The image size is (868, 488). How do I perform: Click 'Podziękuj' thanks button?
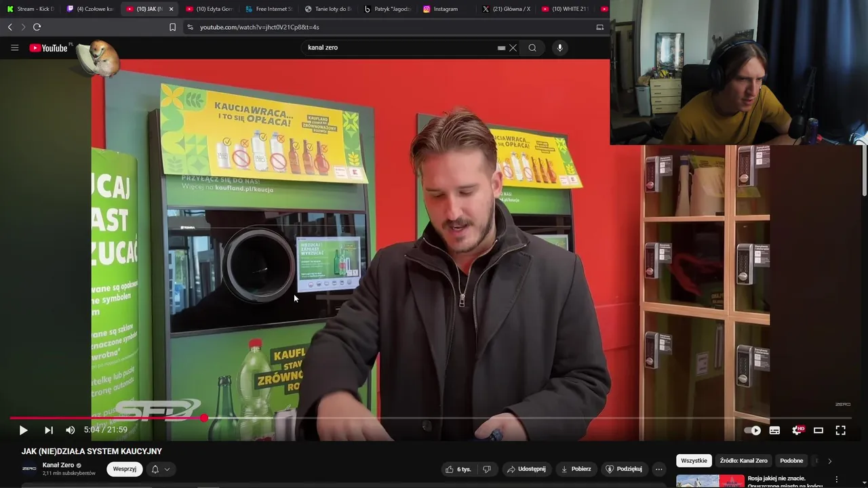click(x=624, y=469)
